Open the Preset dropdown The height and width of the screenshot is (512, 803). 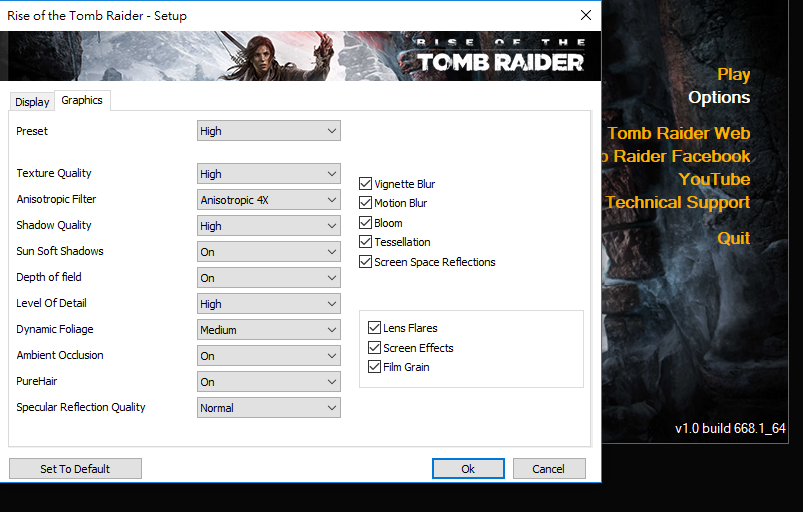click(x=269, y=131)
